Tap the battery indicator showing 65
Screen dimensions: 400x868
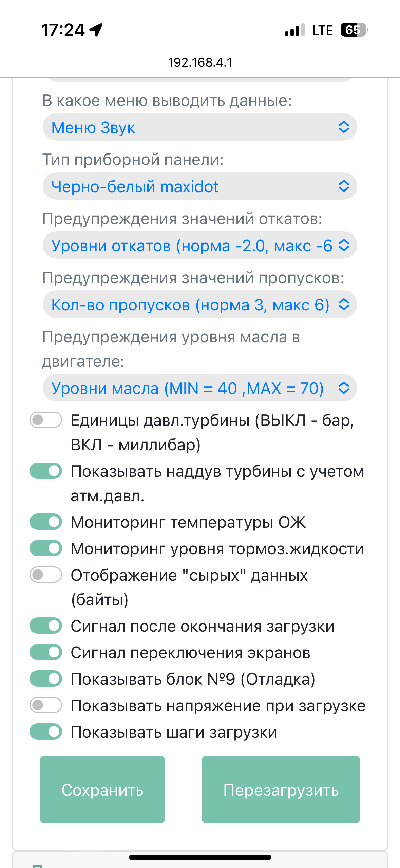(354, 30)
